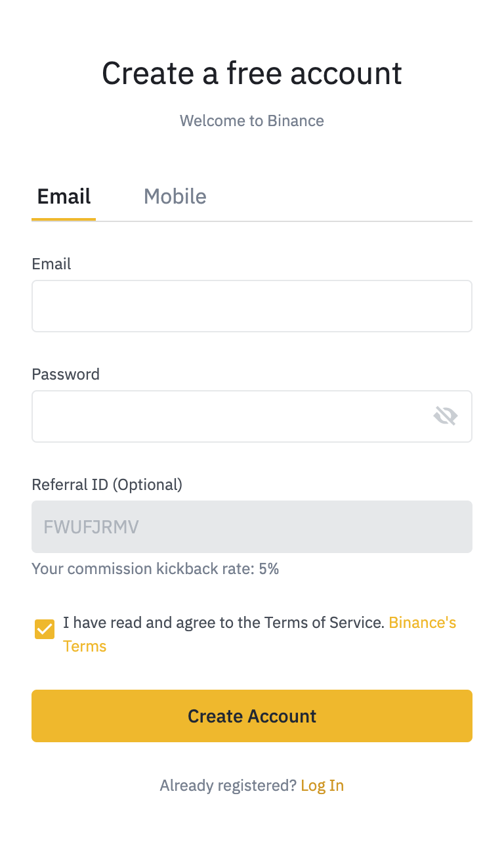Focus the Email input field
This screenshot has width=504, height=846.
[252, 306]
